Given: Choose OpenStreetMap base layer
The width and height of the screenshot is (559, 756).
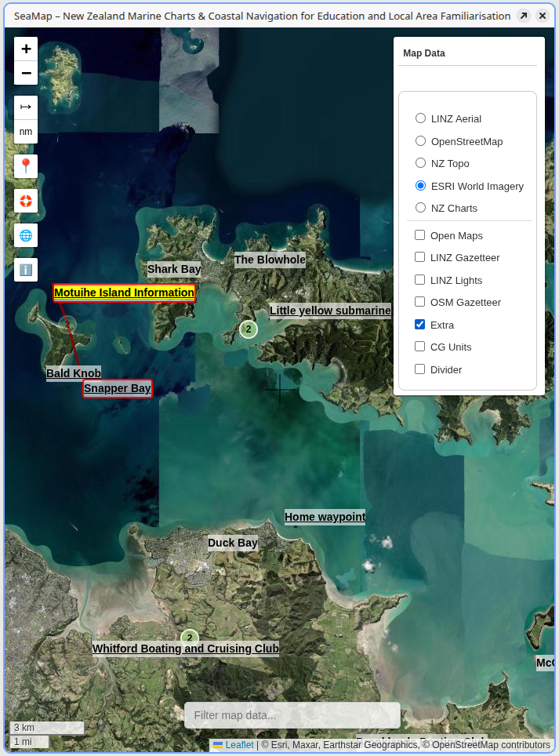Looking at the screenshot, I should tap(421, 141).
